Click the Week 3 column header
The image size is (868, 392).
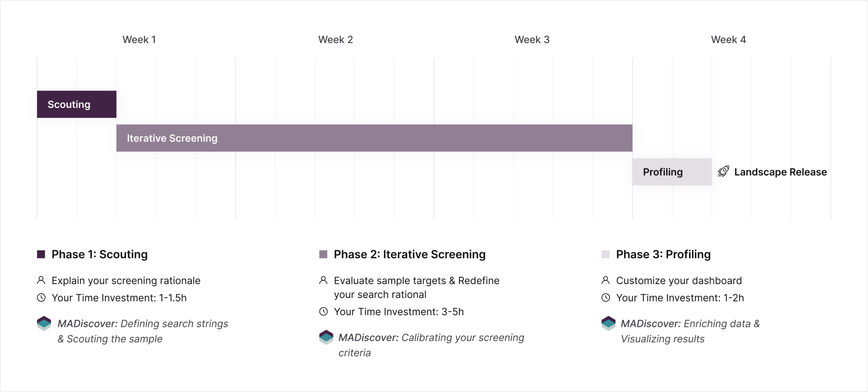(532, 40)
